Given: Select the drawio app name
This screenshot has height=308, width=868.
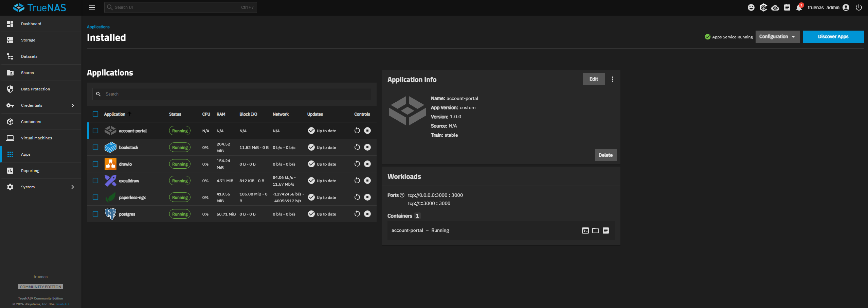Looking at the screenshot, I should pyautogui.click(x=125, y=164).
